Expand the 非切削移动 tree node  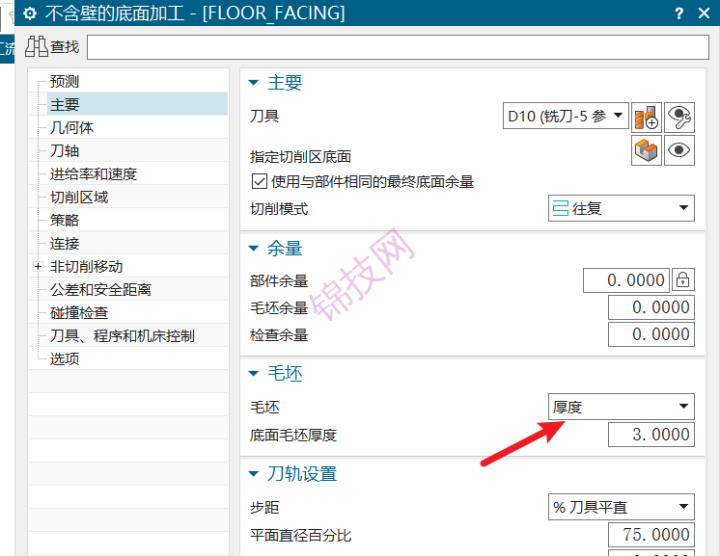point(38,266)
